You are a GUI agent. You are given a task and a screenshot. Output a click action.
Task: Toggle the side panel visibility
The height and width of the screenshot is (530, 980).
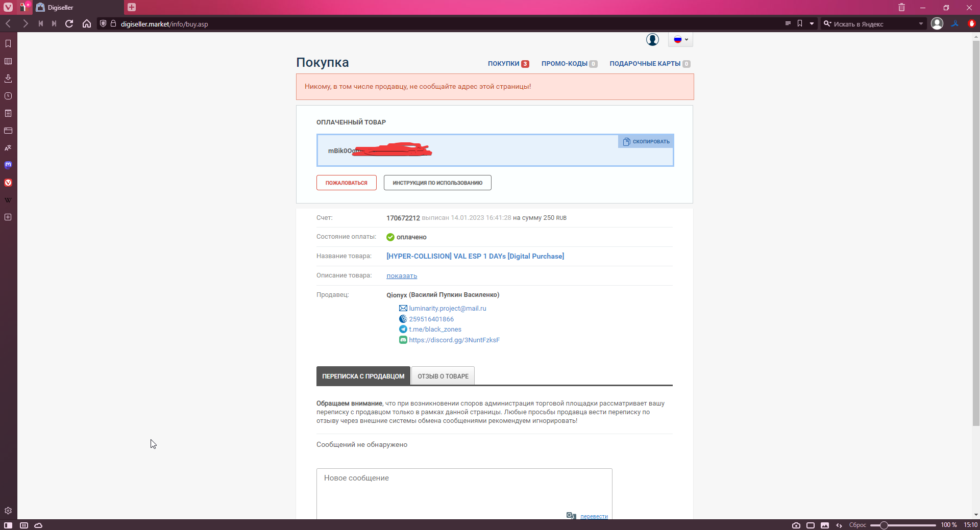tap(8, 525)
